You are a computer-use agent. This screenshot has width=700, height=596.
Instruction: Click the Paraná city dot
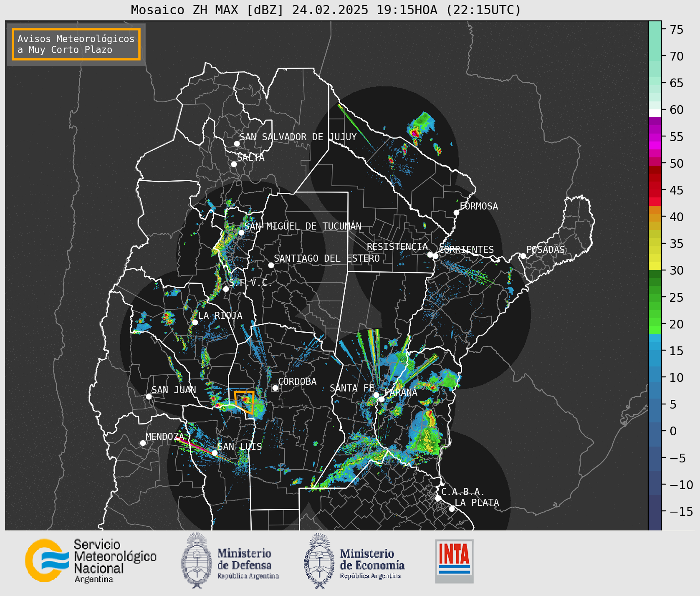tap(382, 399)
